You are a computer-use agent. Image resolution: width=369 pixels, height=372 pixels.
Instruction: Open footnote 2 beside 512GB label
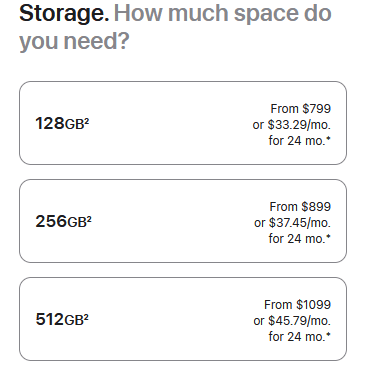(86, 316)
